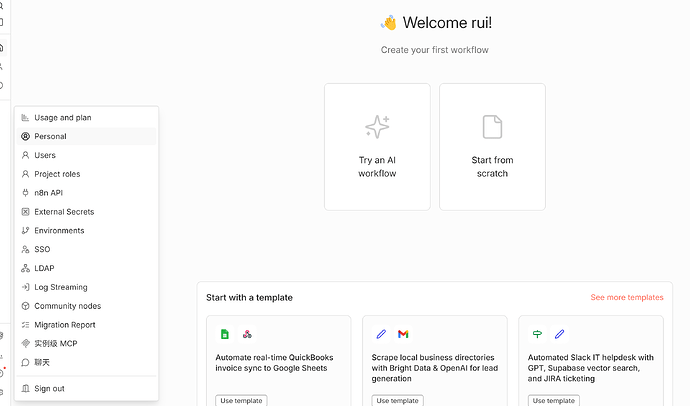Click green signpost icon in Slack template
The height and width of the screenshot is (406, 690).
tap(537, 334)
